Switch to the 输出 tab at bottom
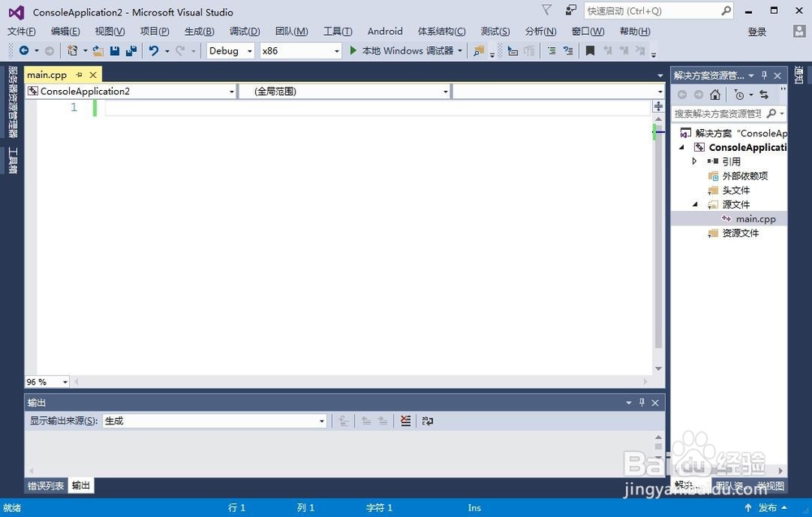This screenshot has width=812, height=517. tap(80, 485)
